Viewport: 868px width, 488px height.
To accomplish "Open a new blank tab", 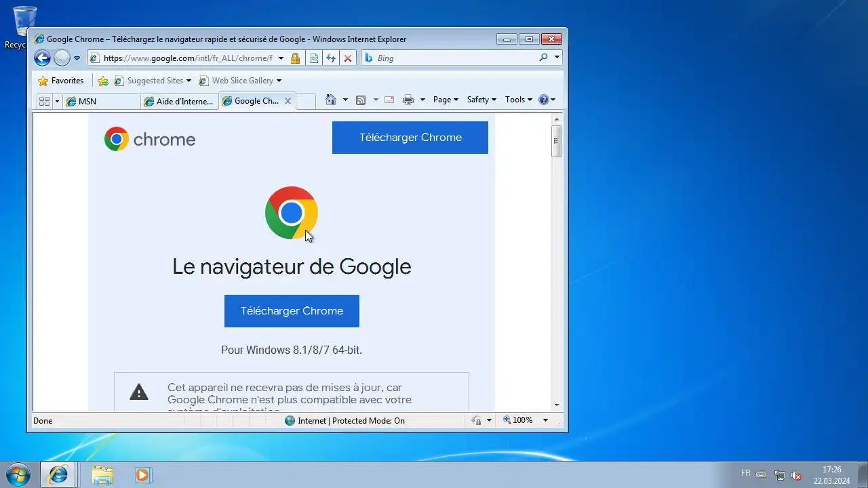I will click(306, 101).
